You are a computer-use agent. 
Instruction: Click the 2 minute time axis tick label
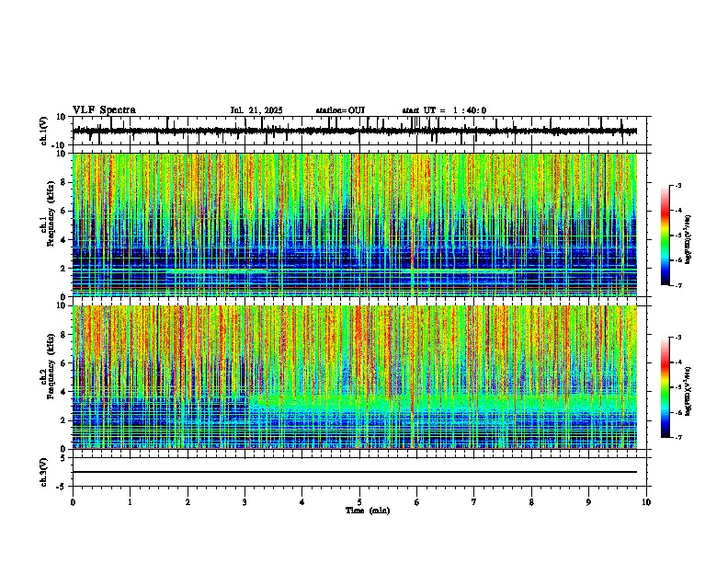coord(188,502)
